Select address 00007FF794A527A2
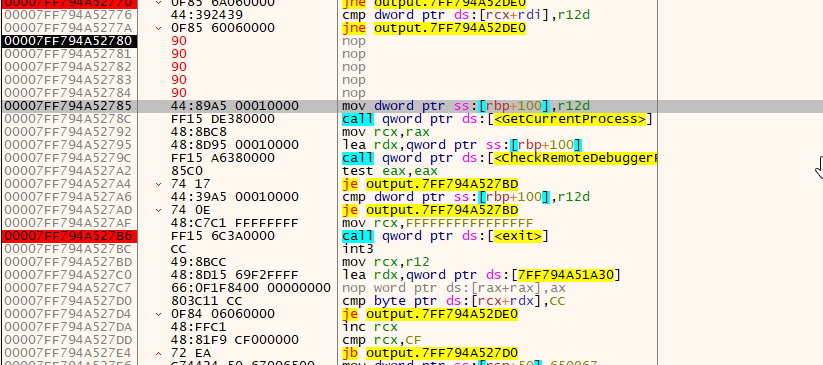The image size is (823, 365). click(x=68, y=171)
